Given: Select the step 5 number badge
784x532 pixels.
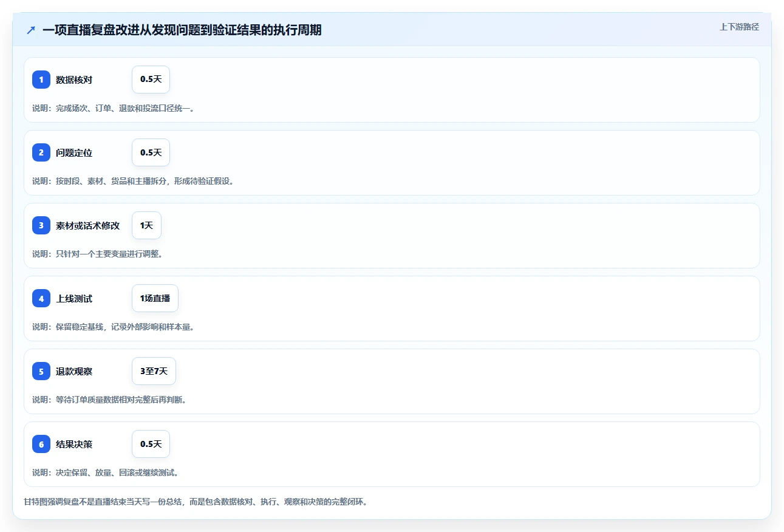Looking at the screenshot, I should pyautogui.click(x=41, y=371).
